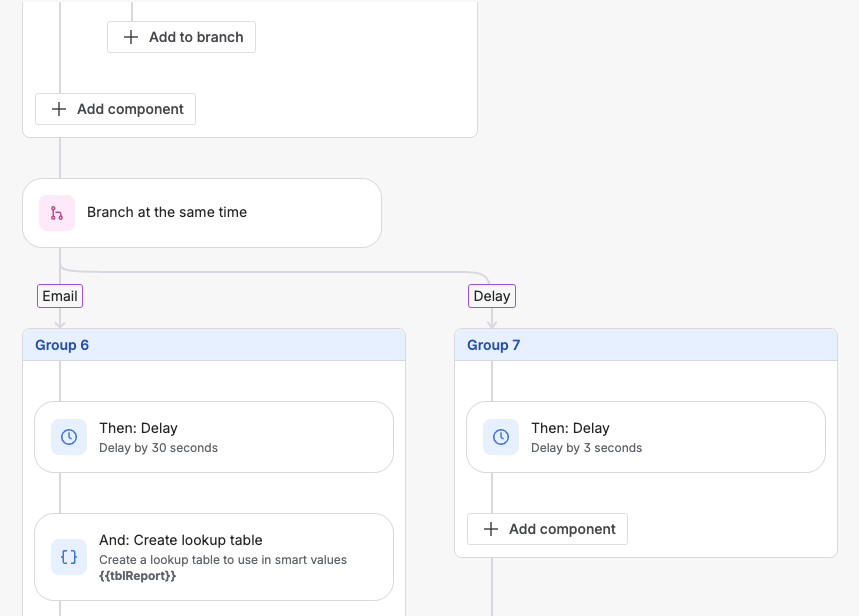Click the clock icon for 3 seconds delay

point(501,437)
